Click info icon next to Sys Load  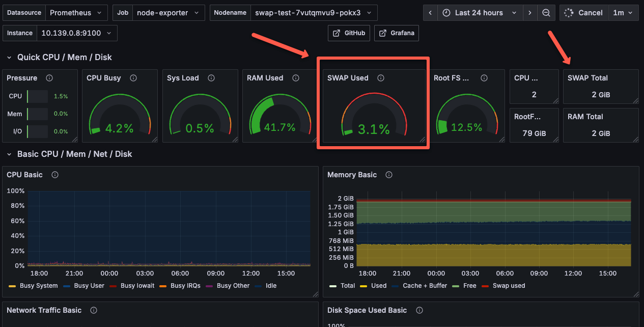(x=211, y=78)
